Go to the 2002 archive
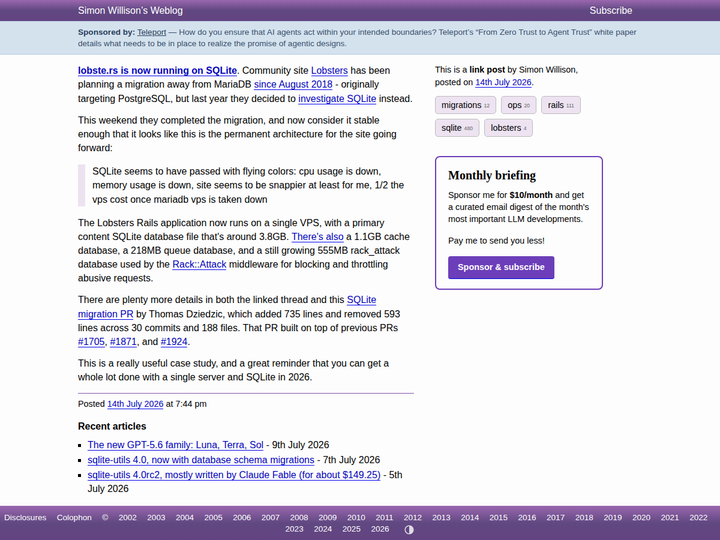The height and width of the screenshot is (540, 720). point(128,518)
